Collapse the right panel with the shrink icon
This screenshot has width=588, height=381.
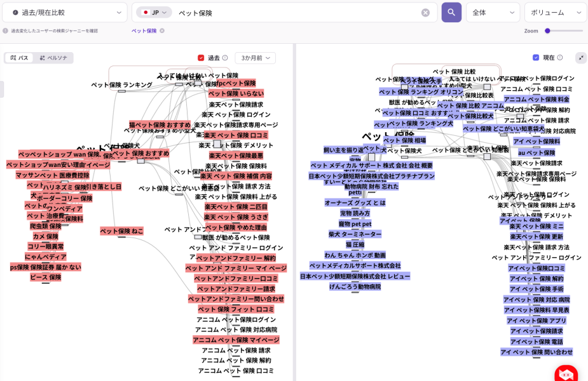(580, 58)
